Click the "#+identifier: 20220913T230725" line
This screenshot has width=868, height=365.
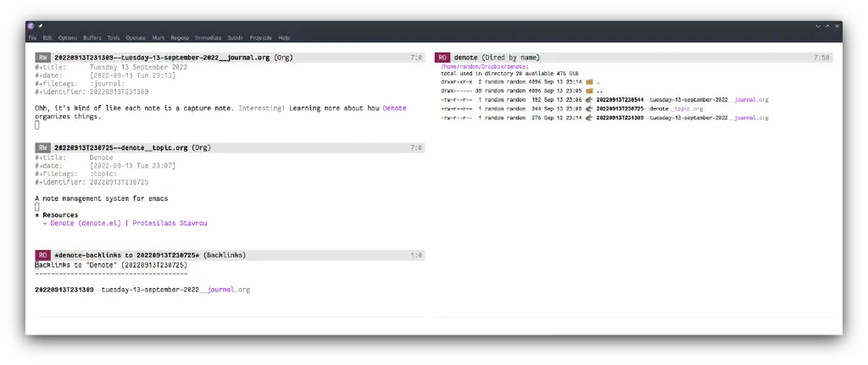pos(92,183)
